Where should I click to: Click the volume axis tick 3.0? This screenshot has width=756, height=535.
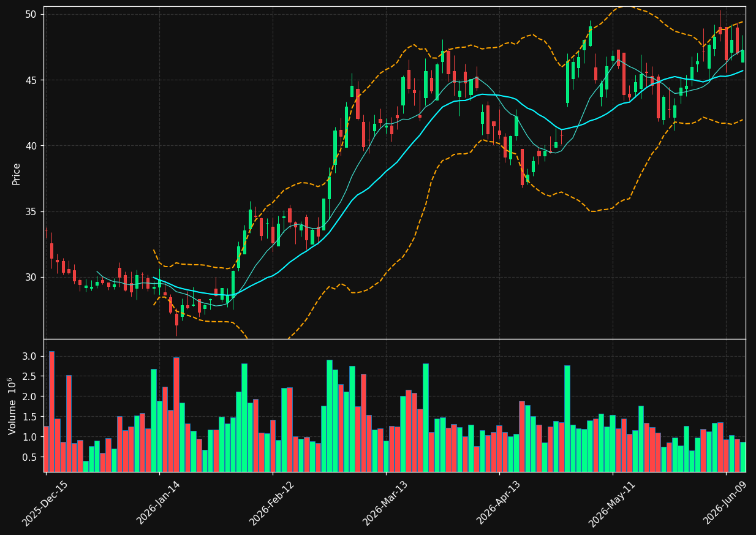(x=31, y=356)
